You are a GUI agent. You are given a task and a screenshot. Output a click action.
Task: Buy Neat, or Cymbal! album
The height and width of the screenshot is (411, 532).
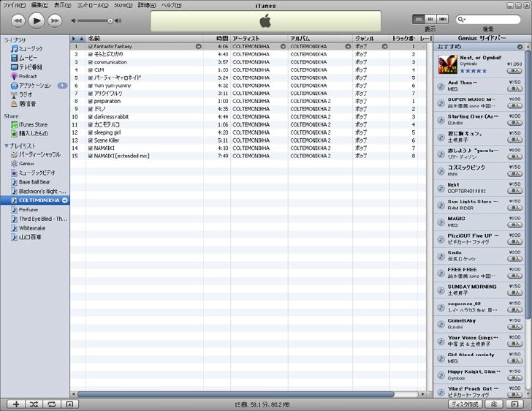tap(514, 71)
